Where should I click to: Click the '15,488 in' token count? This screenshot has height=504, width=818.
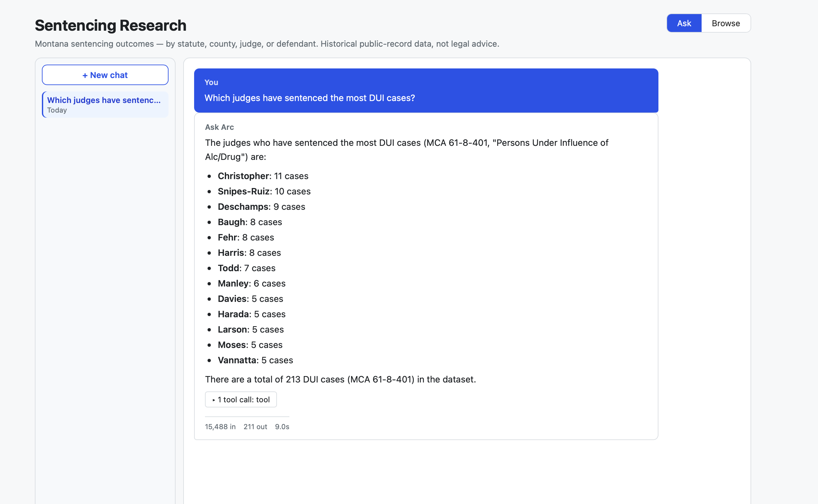coord(220,427)
